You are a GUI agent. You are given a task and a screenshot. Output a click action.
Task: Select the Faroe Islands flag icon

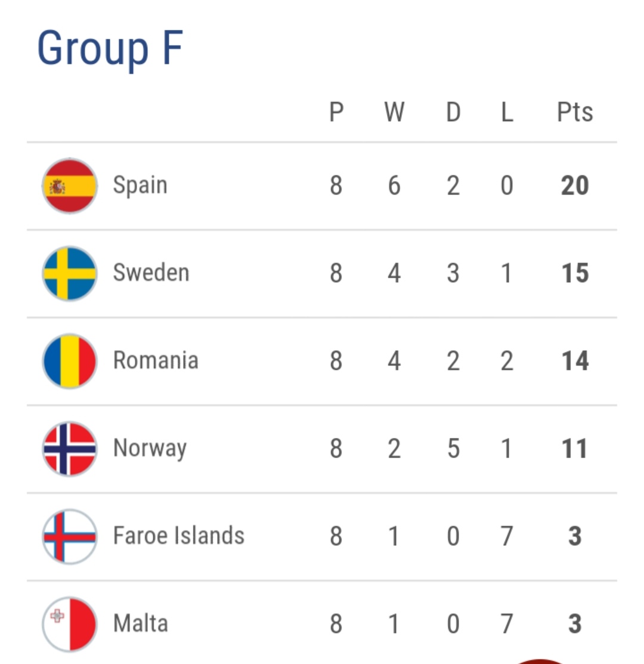pyautogui.click(x=70, y=536)
